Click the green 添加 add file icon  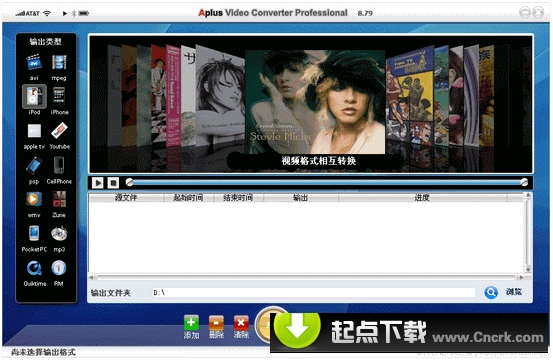tap(191, 322)
